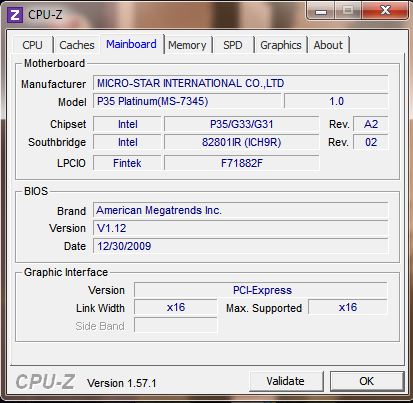Go to the Memory tab
413x403 pixels.
tap(187, 45)
